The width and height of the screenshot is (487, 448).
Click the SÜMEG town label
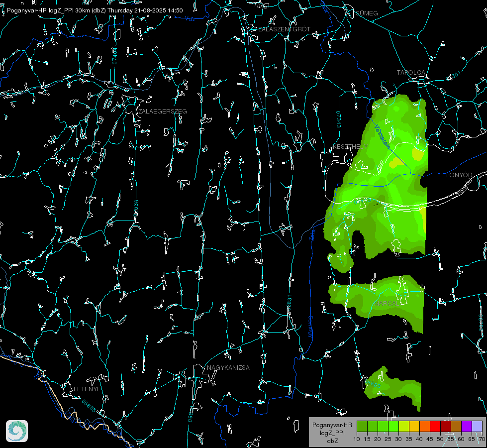[367, 13]
